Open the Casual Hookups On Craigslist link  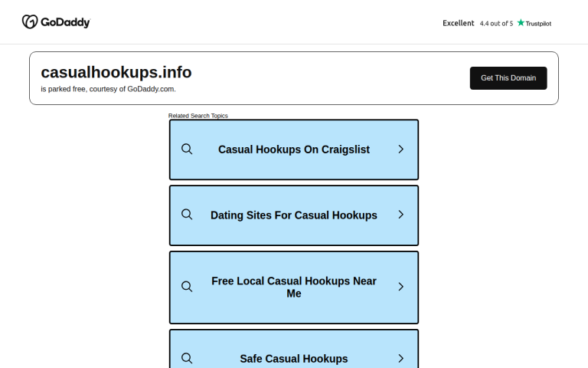click(294, 149)
